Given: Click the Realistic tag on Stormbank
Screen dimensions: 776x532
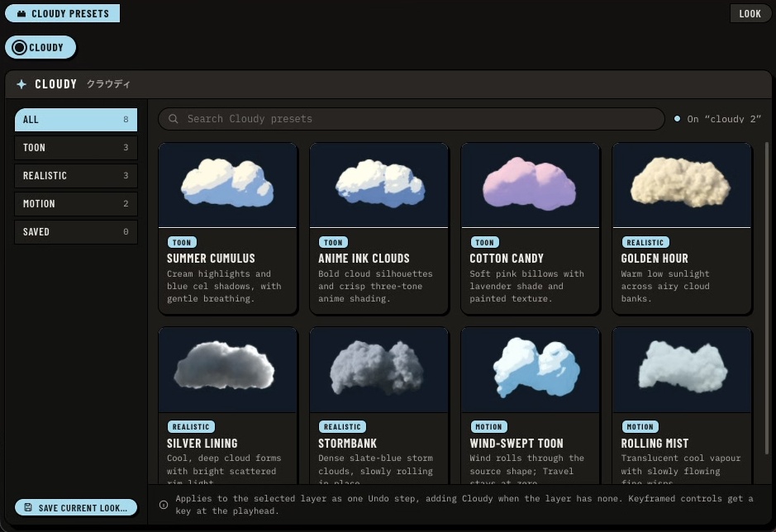Looking at the screenshot, I should 342,426.
